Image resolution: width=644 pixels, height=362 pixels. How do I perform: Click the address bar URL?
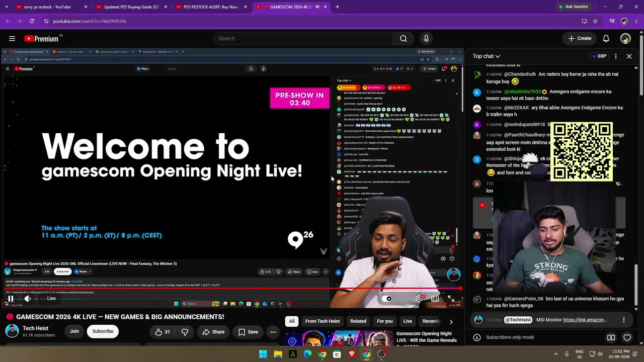90,21
